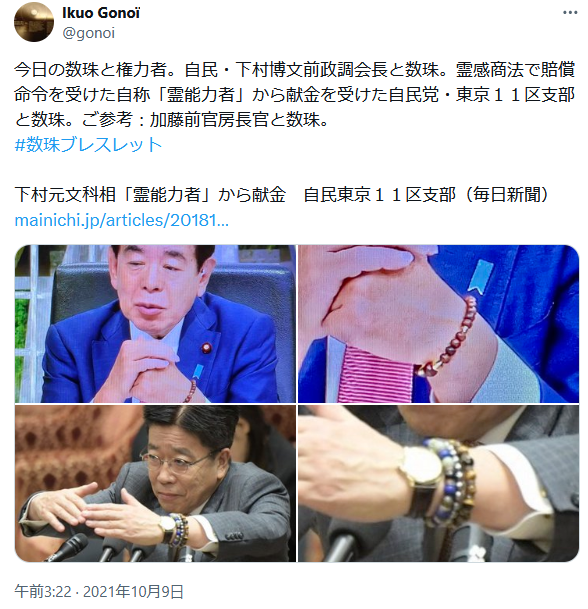View the bottom-right close-up of watch and bracelets
This screenshot has height=609, width=588.
pyautogui.click(x=438, y=484)
